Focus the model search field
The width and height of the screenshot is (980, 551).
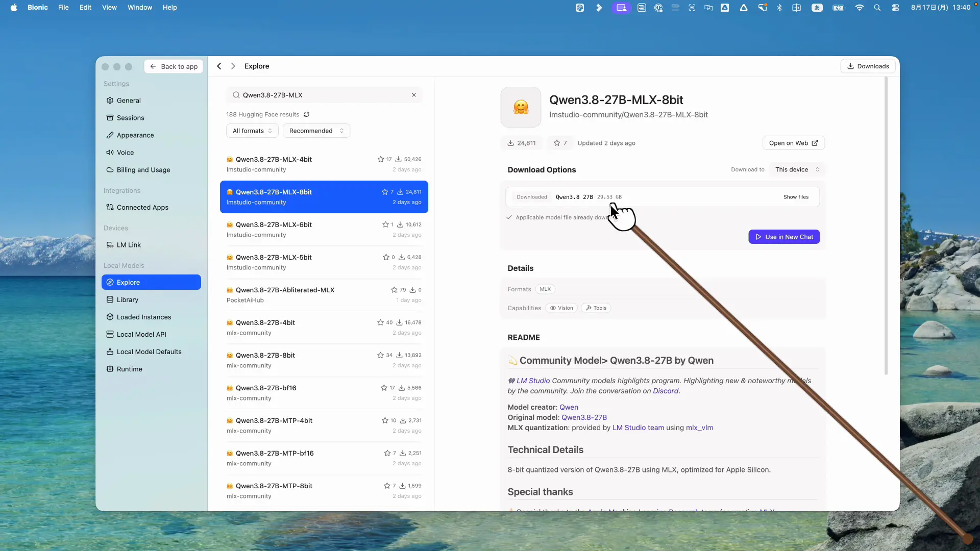(x=324, y=95)
